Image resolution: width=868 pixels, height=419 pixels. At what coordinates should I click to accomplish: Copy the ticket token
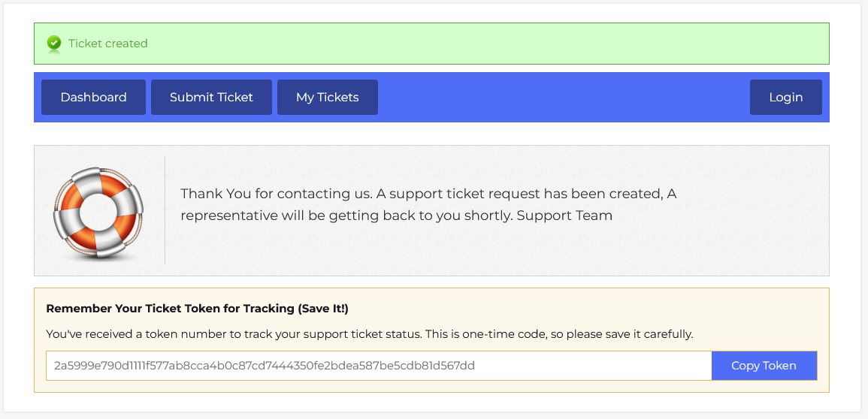(764, 366)
